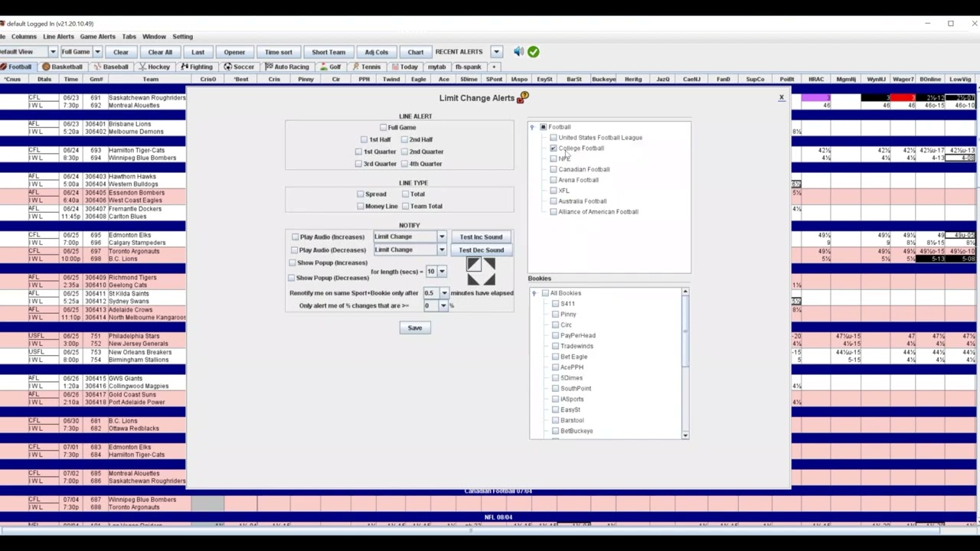Viewport: 980px width, 551px height.
Task: Open the Window menu
Action: (x=154, y=37)
